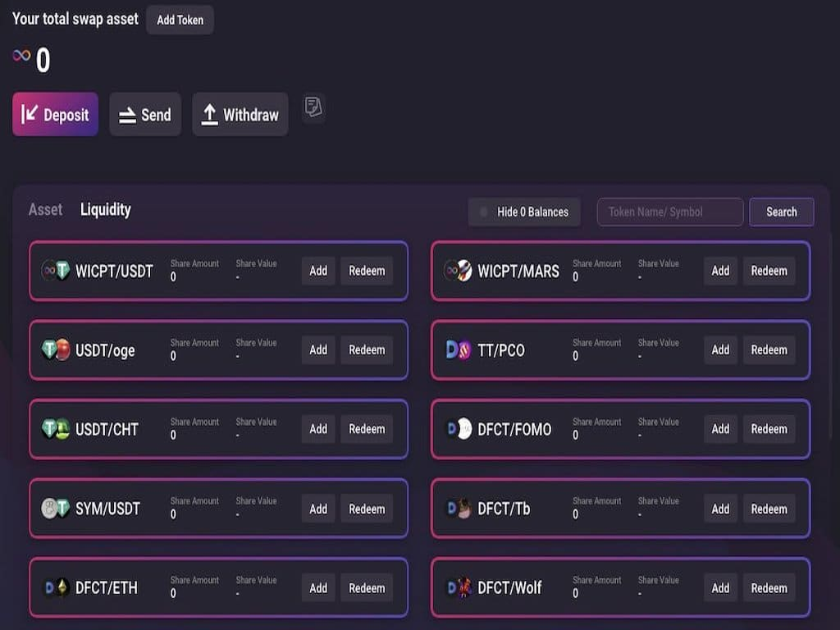Redeem liquidity from the DFCT/FOMO pool

coord(769,429)
